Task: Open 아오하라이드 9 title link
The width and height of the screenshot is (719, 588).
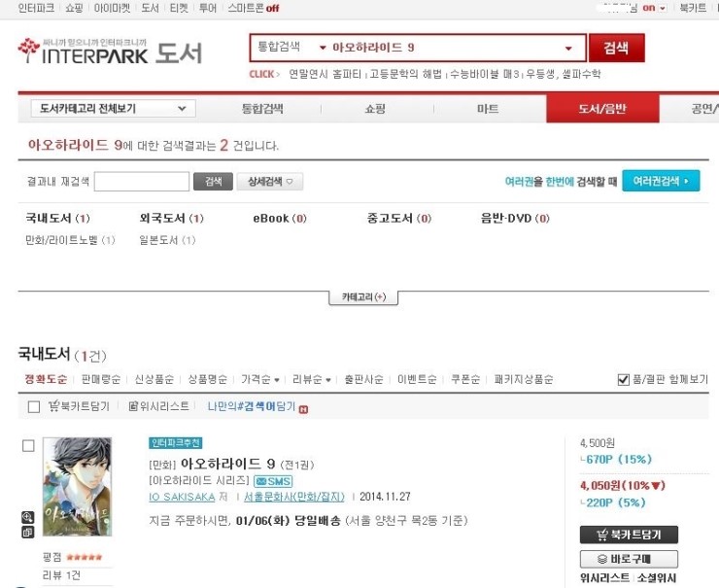Action: pos(228,465)
